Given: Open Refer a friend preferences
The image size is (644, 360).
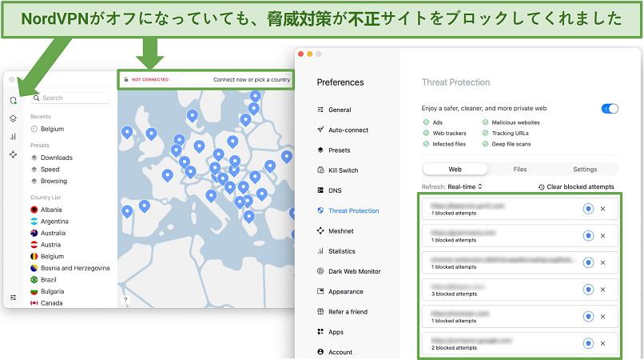Looking at the screenshot, I should [348, 311].
